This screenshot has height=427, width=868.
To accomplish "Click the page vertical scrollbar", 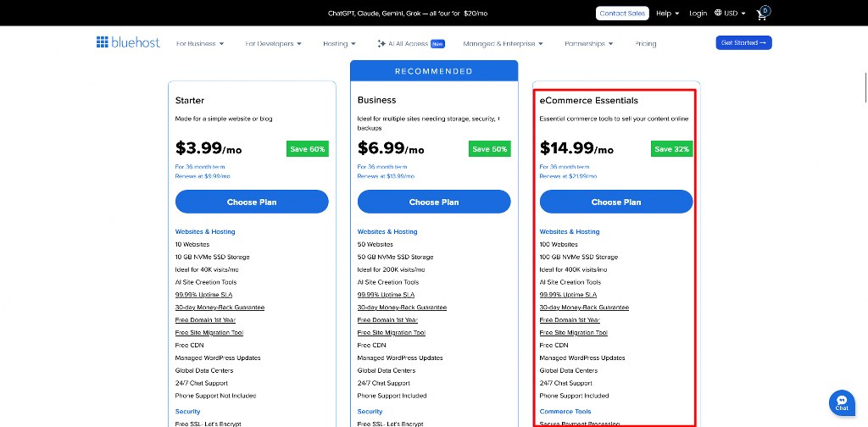I will point(865,86).
